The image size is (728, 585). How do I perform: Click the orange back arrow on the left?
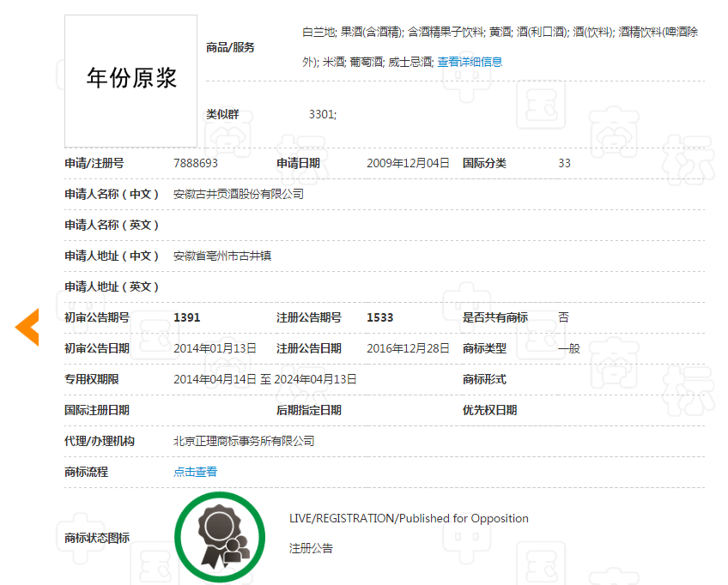(27, 327)
